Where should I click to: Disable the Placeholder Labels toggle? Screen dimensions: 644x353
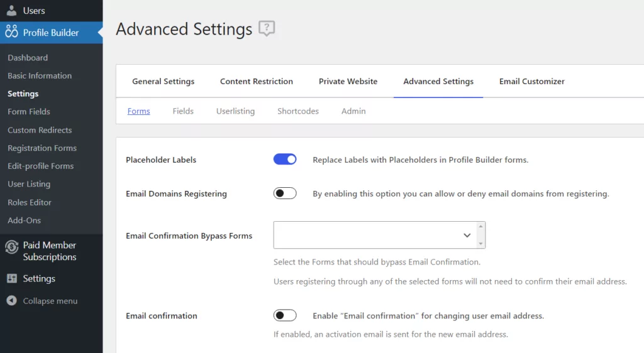tap(285, 160)
